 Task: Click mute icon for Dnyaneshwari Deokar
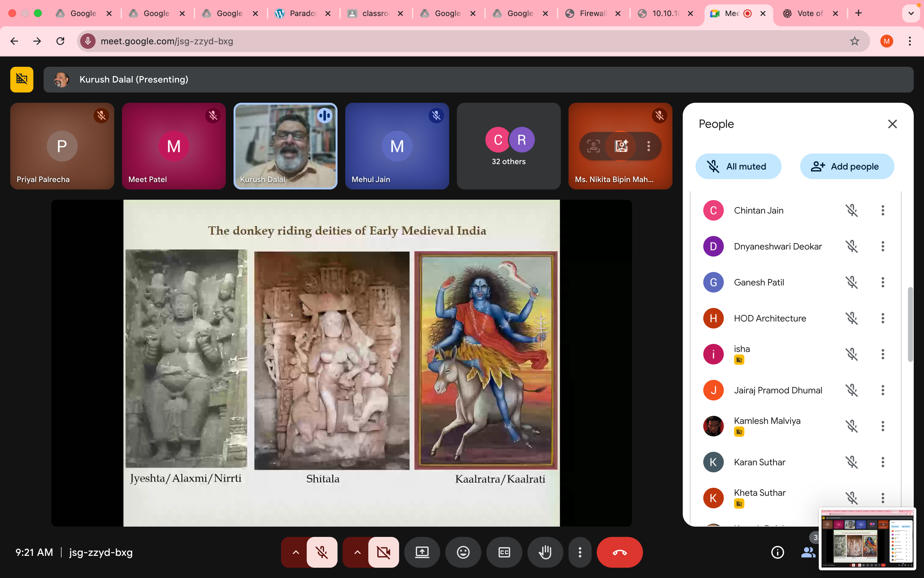(x=851, y=246)
